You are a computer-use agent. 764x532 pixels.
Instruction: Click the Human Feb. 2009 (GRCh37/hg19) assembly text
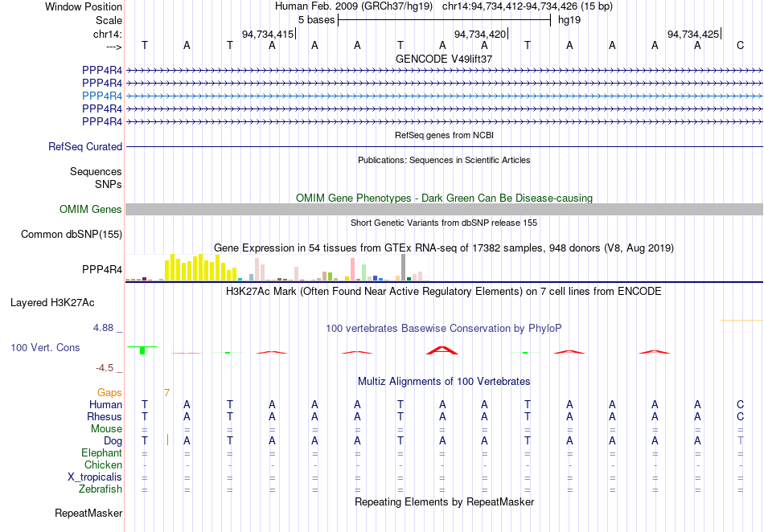pyautogui.click(x=355, y=6)
